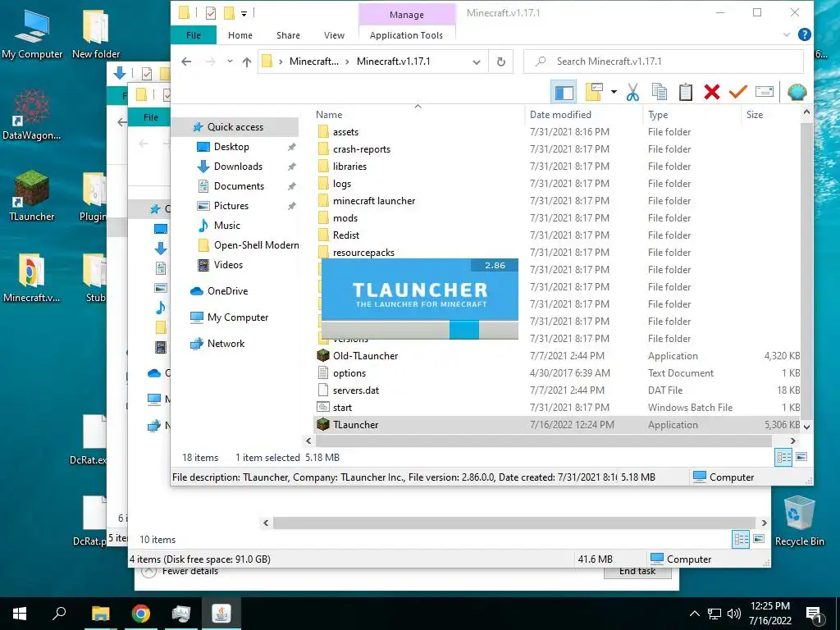This screenshot has height=630, width=840.
Task: Expand breadcrumb chevron before Minecraft.v1.17.1
Action: [x=347, y=62]
